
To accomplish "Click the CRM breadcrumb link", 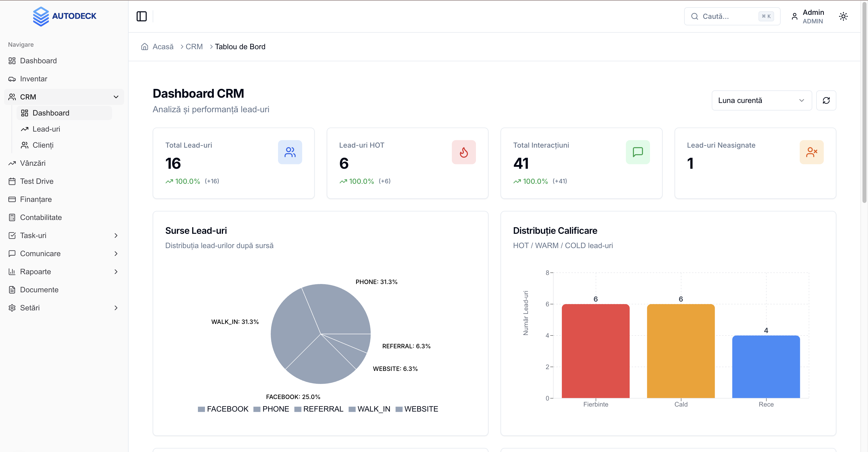I will click(x=194, y=46).
